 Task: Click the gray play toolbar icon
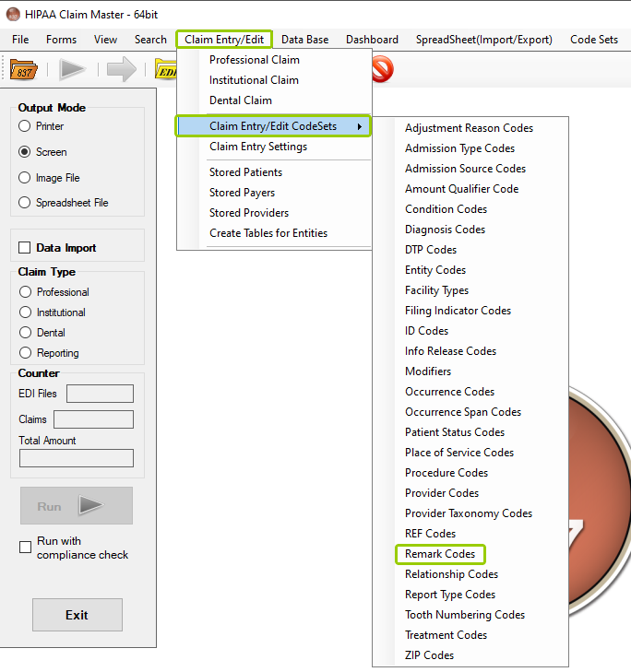click(x=73, y=69)
